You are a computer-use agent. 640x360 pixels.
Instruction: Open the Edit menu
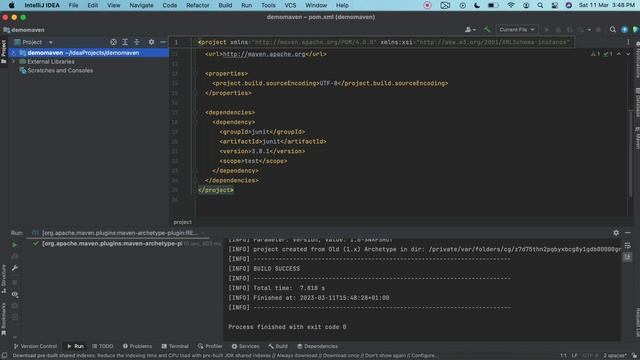tap(93, 5)
